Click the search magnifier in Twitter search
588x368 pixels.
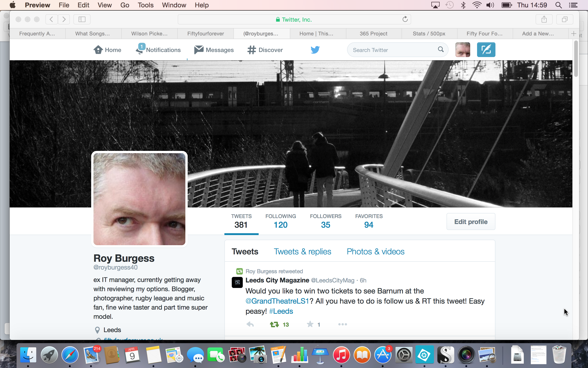point(441,49)
